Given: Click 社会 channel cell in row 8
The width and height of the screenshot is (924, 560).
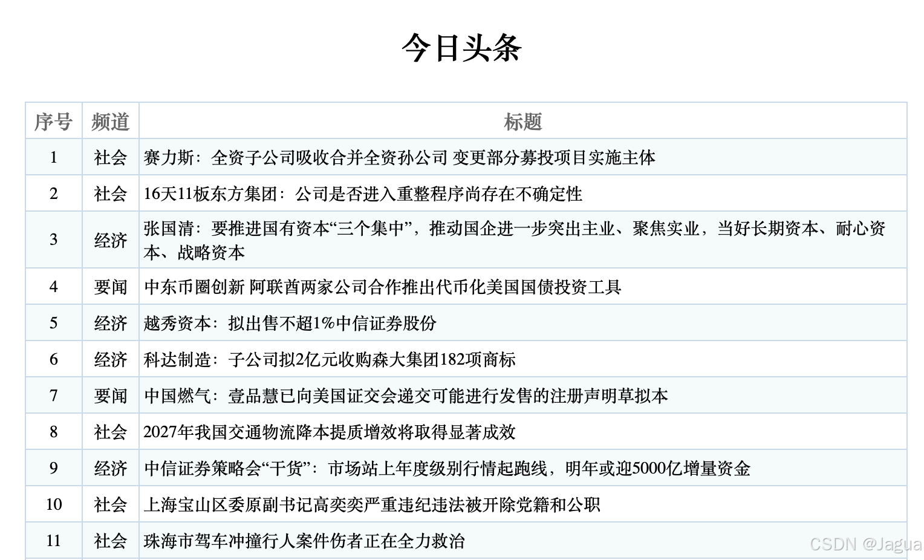Looking at the screenshot, I should (x=111, y=432).
